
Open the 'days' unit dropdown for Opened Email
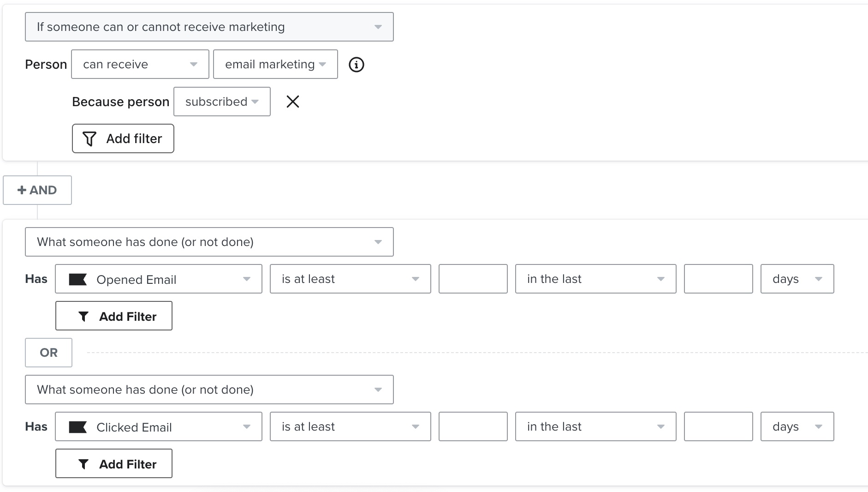click(797, 279)
